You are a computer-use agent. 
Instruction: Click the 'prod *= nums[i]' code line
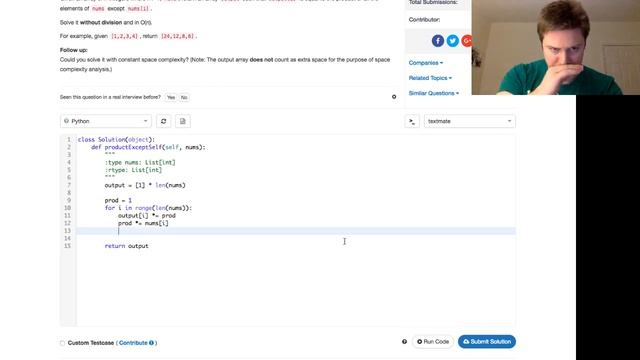143,223
